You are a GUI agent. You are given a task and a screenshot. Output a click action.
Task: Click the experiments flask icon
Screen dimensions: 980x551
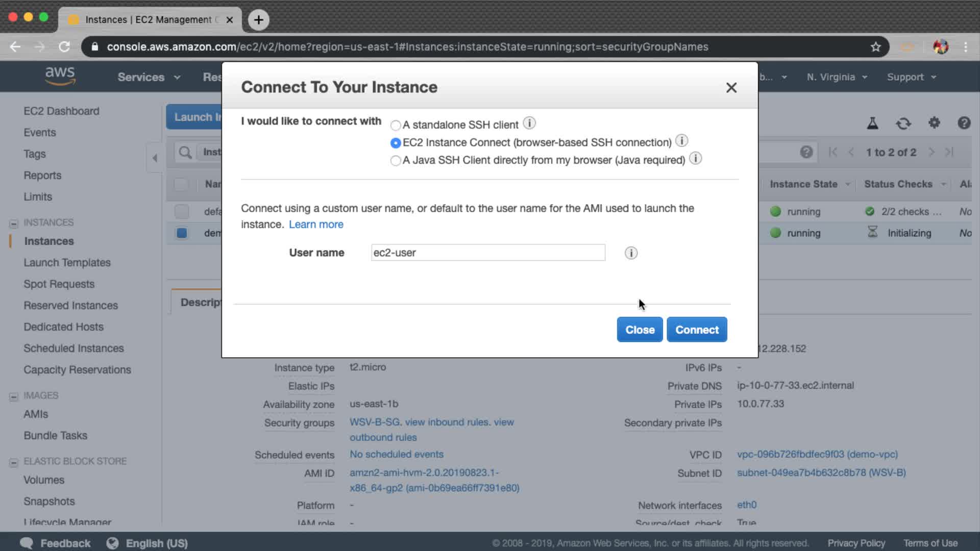pos(872,123)
